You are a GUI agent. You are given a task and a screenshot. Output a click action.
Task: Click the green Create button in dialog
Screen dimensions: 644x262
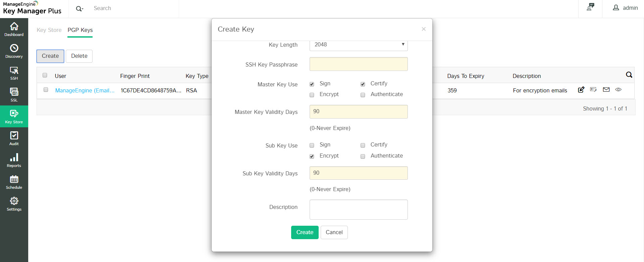305,232
